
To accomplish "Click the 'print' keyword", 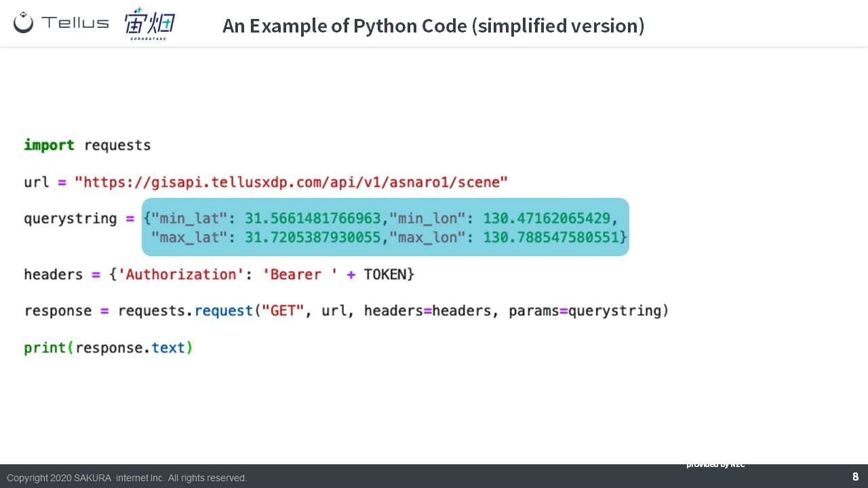I will [45, 348].
